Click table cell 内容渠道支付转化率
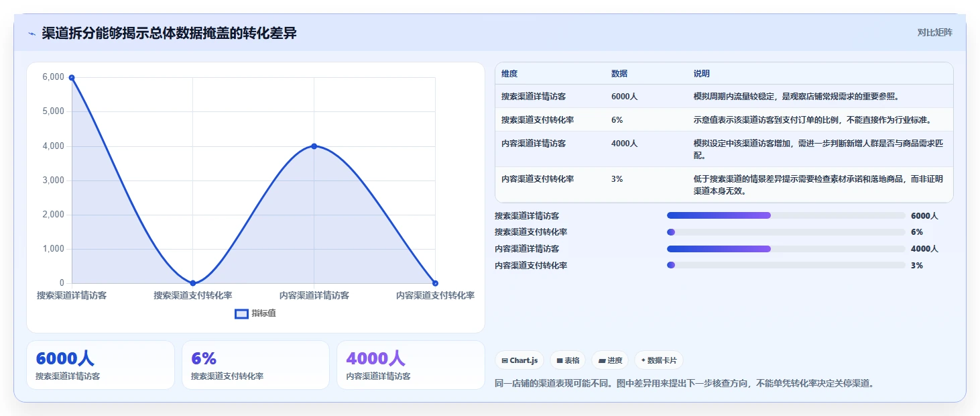This screenshot has width=980, height=416. 538,179
